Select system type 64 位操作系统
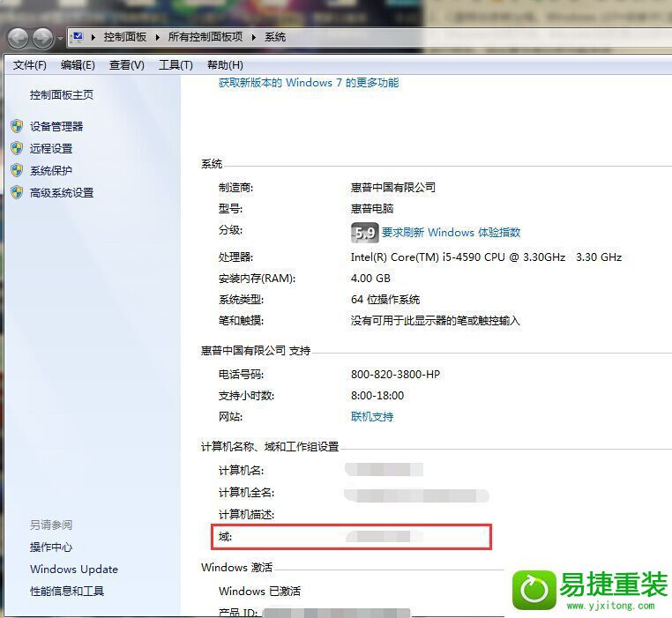The image size is (672, 618). [385, 300]
